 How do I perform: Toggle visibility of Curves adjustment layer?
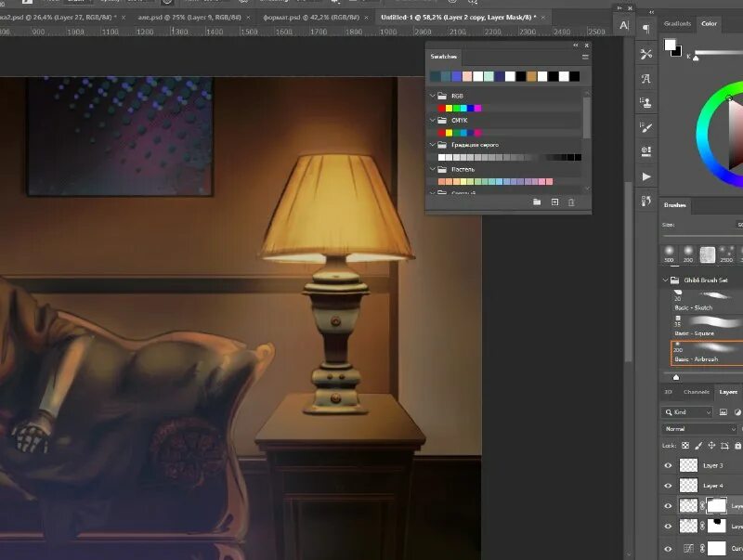[x=668, y=549]
